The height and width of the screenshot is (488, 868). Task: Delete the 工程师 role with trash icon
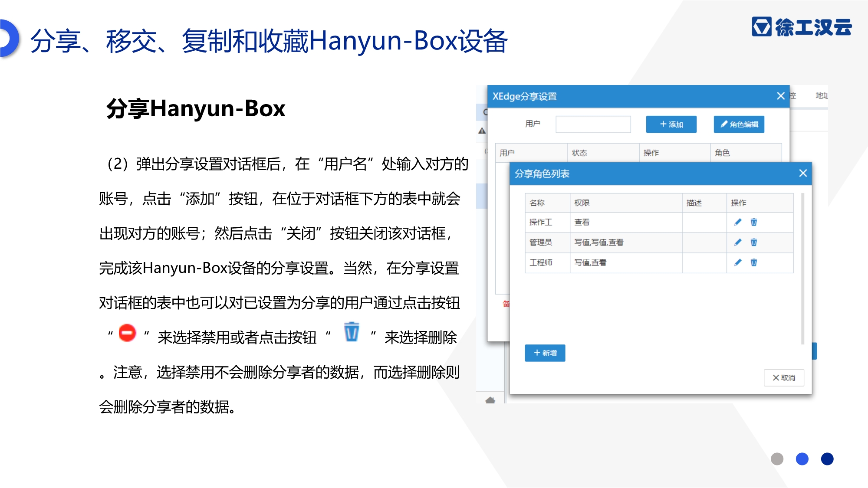[754, 262]
